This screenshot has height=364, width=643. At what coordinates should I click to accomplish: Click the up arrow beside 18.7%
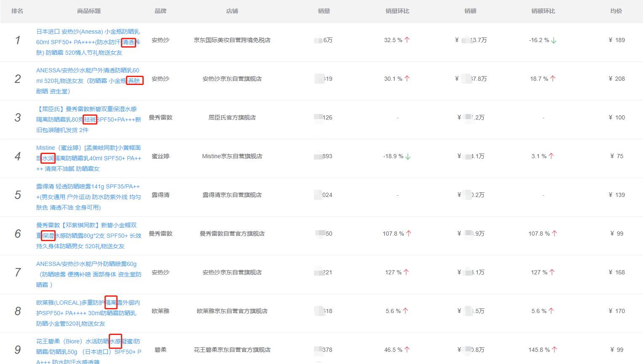(x=553, y=78)
